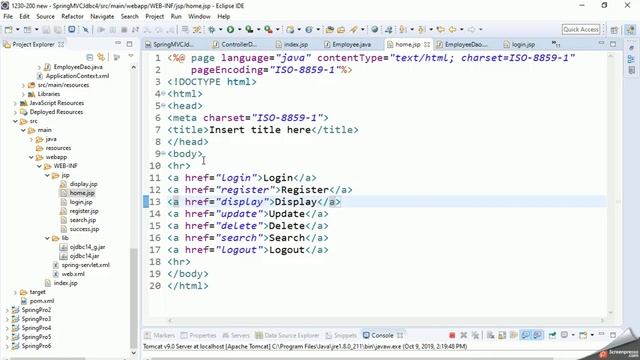
Task: Open the Project Explorer View Menu
Action: click(131, 56)
